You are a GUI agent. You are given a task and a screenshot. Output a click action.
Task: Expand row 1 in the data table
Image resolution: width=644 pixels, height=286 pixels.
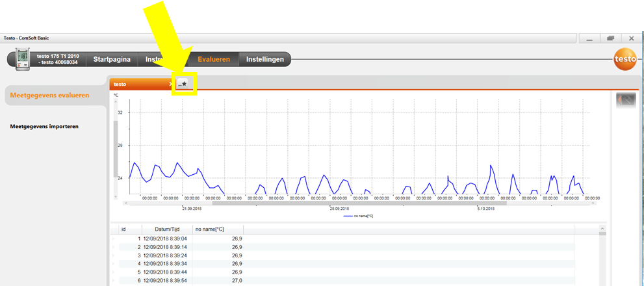[112, 239]
